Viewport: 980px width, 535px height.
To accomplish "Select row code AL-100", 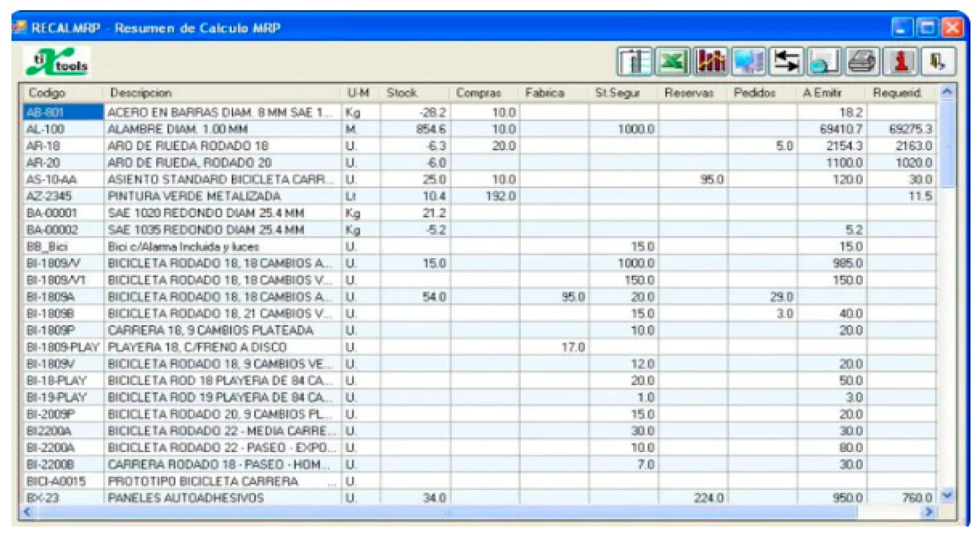I will [x=63, y=129].
